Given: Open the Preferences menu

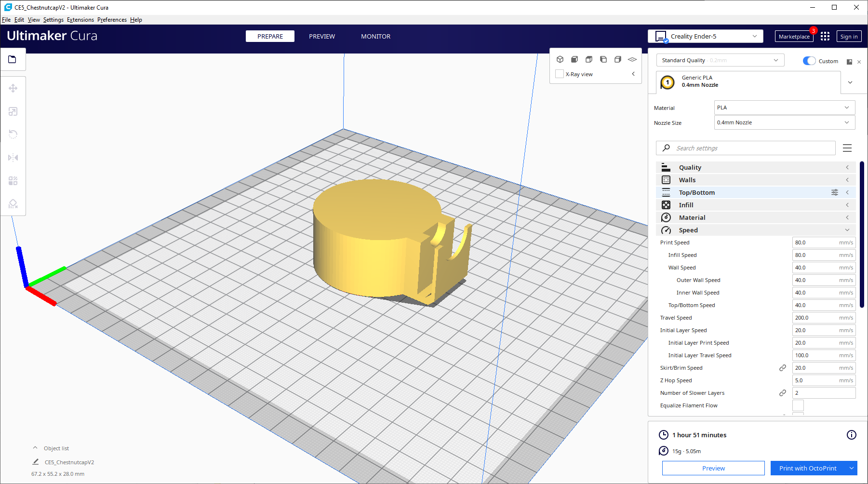Looking at the screenshot, I should pos(112,20).
